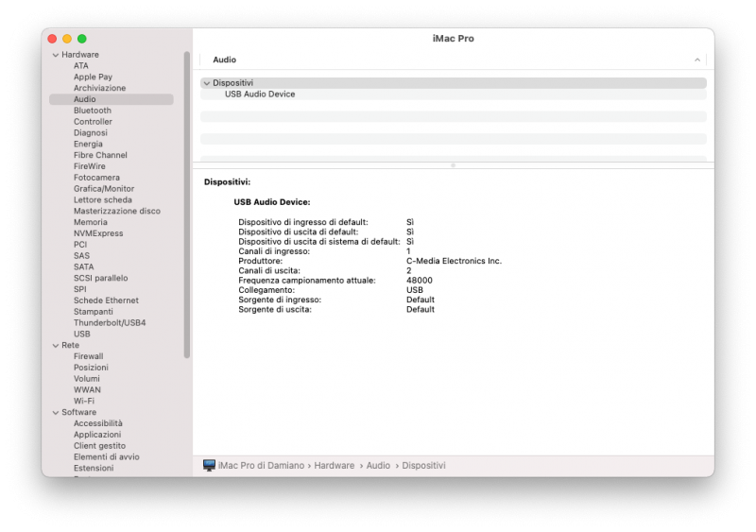This screenshot has height=532, width=756.
Task: Click the Sorgente di uscita label
Action: 275,309
